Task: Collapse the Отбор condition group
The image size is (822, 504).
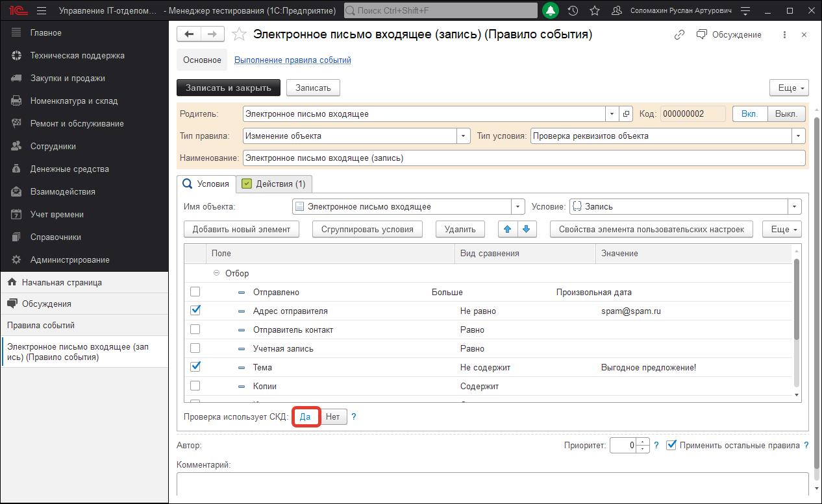Action: click(216, 272)
